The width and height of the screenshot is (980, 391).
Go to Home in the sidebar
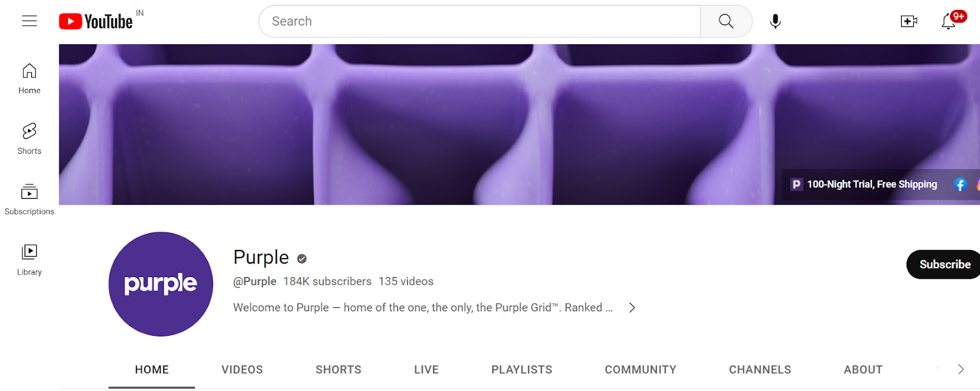click(29, 78)
